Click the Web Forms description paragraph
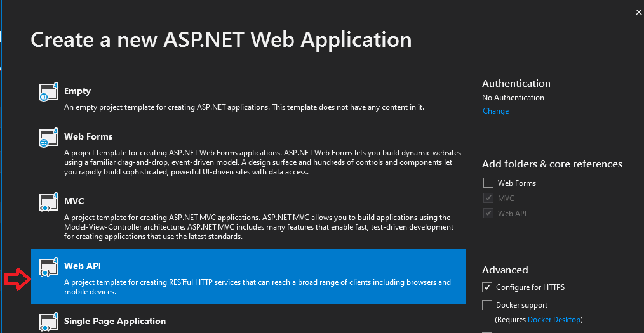 (262, 162)
